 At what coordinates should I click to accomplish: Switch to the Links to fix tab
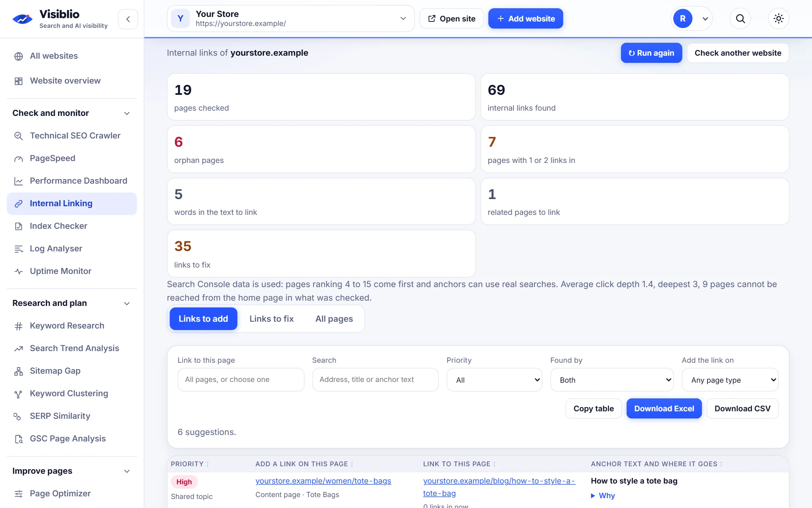(271, 319)
